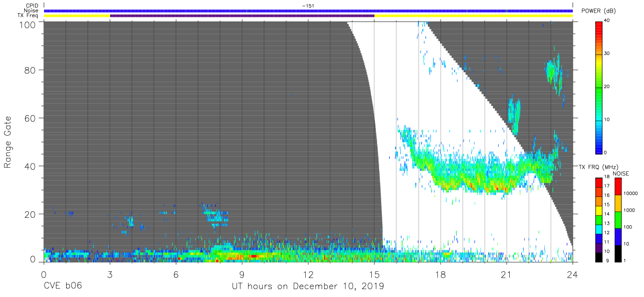The width and height of the screenshot is (644, 297).
Task: Click the noise level colorbar
Action: coord(617,219)
